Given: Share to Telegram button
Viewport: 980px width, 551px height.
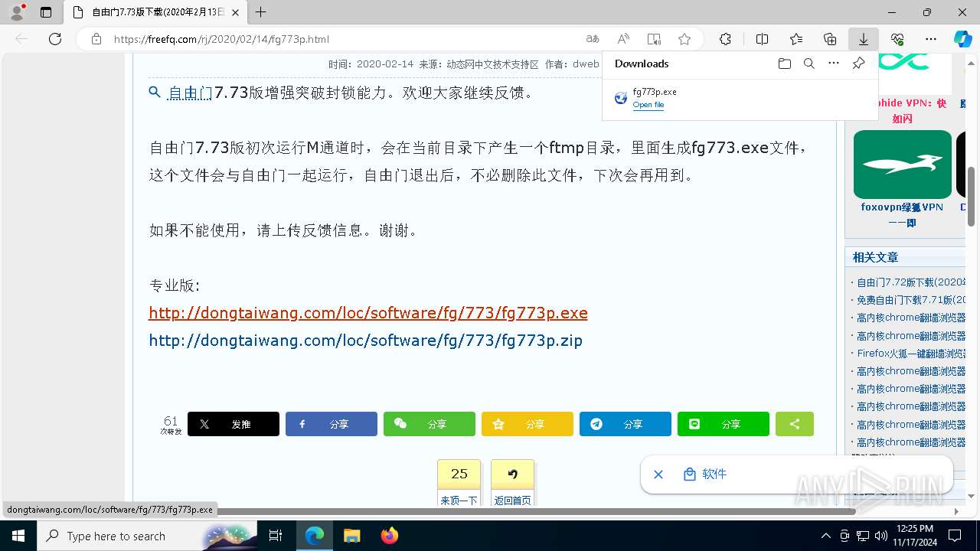Looking at the screenshot, I should tap(626, 424).
